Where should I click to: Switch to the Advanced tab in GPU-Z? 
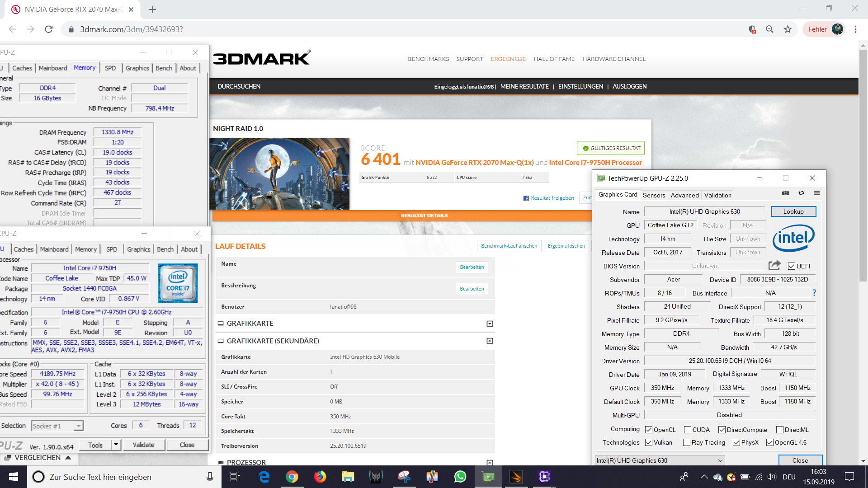[684, 195]
